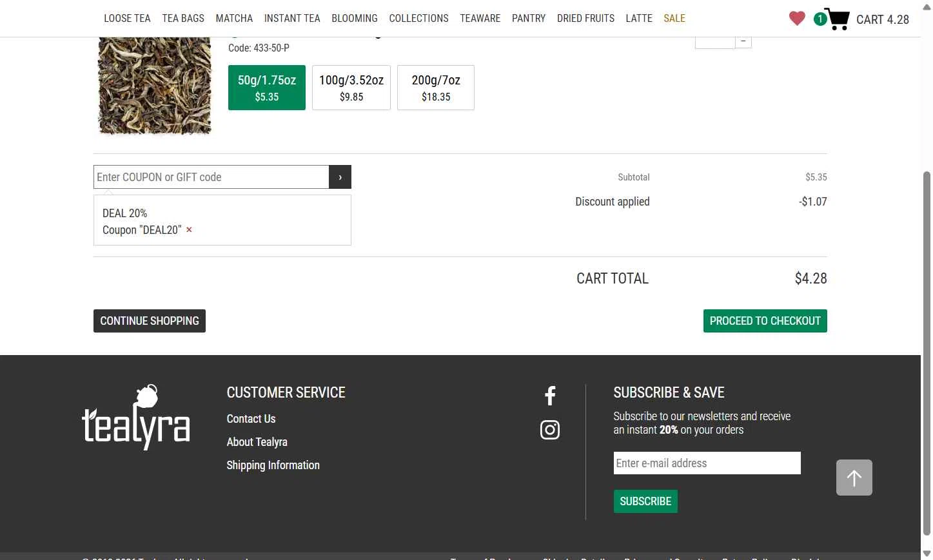Focus the coupon or gift code field
The image size is (933, 560).
pos(211,177)
